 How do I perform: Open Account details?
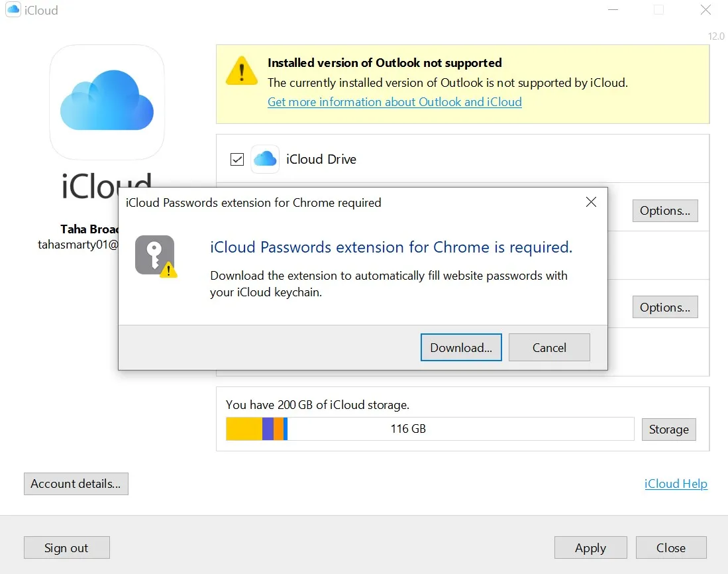pos(76,484)
